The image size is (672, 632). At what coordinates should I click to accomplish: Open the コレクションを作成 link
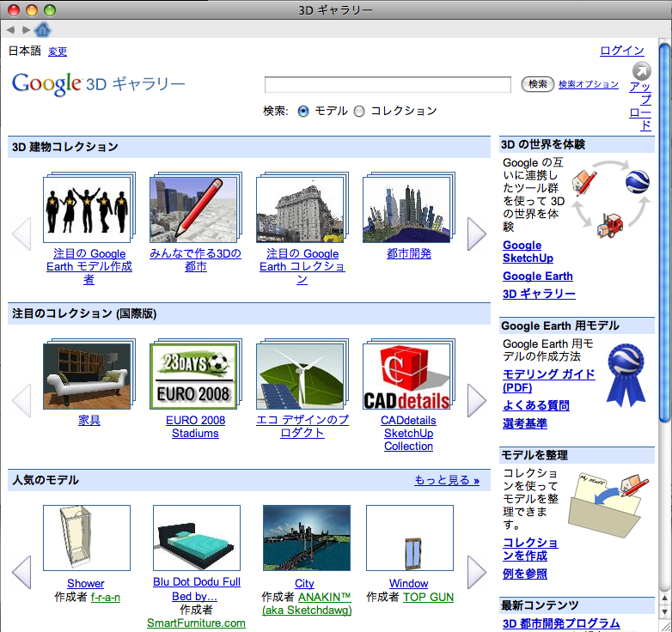[x=530, y=550]
